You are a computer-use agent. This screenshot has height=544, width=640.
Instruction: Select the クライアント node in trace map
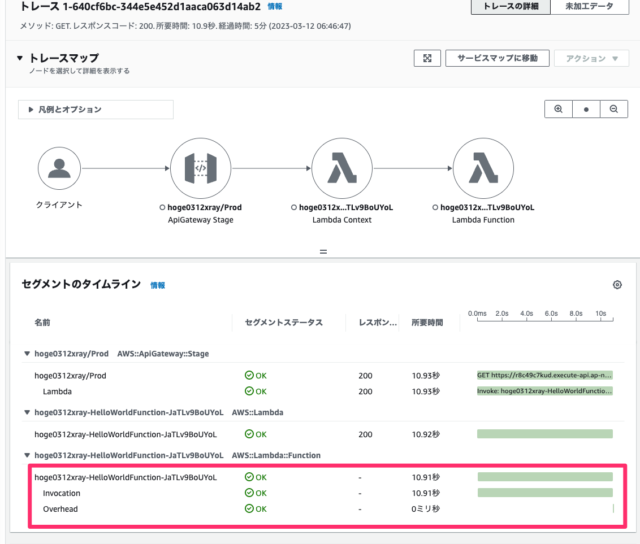[x=59, y=168]
